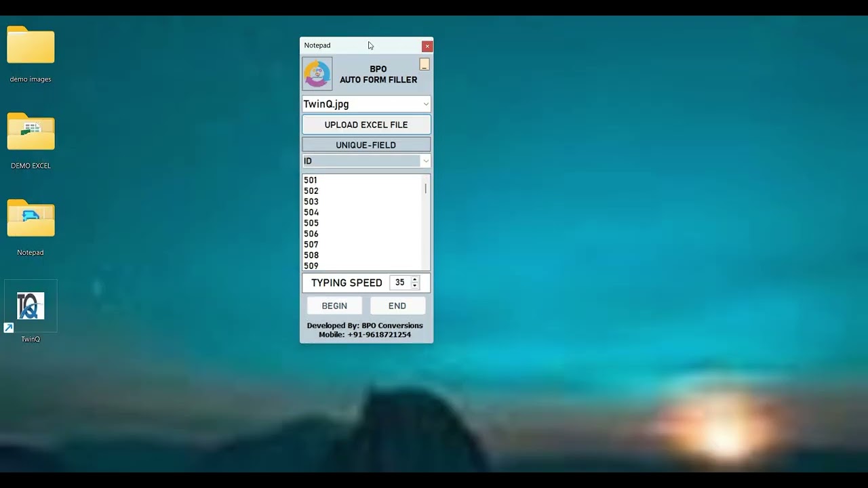Select ID 503 in the list
This screenshot has width=868, height=488.
pos(363,202)
